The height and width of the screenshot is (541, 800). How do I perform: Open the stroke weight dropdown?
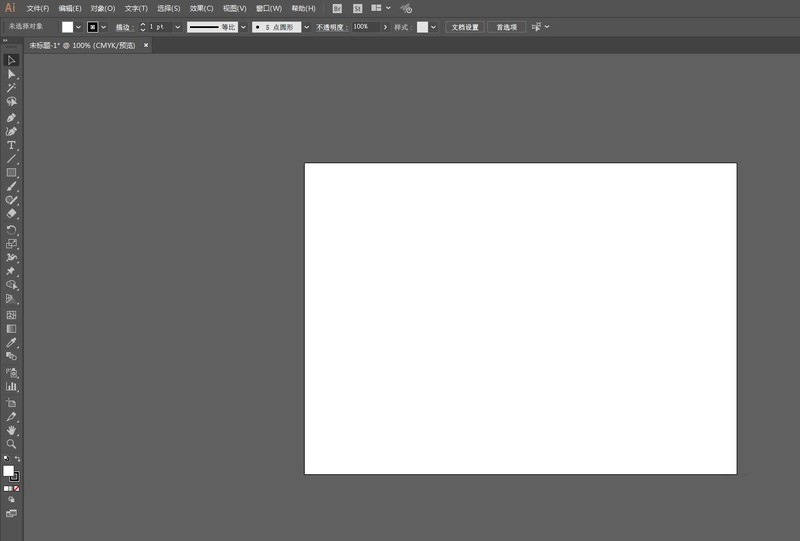[x=179, y=27]
